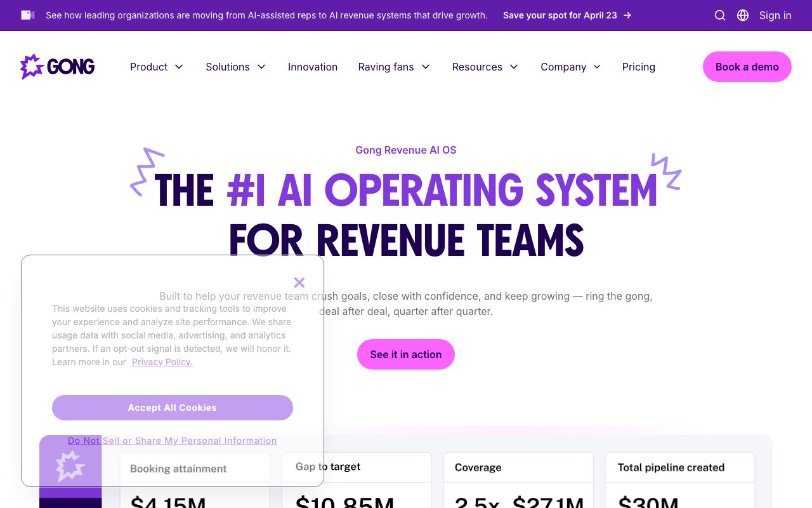Open the Pricing page
Viewport: 812px width, 508px height.
[638, 67]
